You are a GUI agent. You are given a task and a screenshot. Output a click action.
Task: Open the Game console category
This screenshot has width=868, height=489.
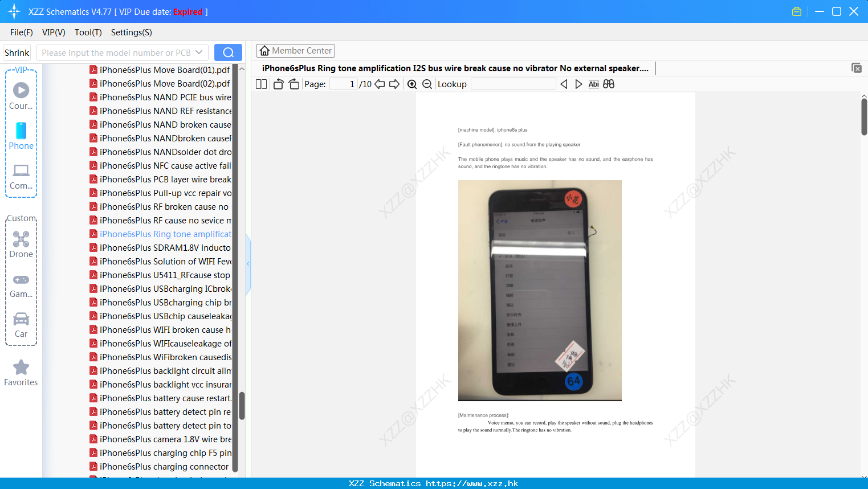pos(21,286)
